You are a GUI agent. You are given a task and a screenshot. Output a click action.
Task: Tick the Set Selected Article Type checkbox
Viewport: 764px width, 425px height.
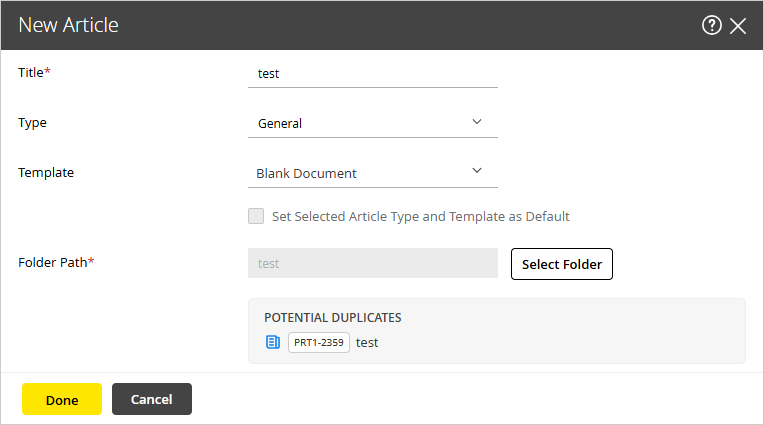click(x=256, y=216)
